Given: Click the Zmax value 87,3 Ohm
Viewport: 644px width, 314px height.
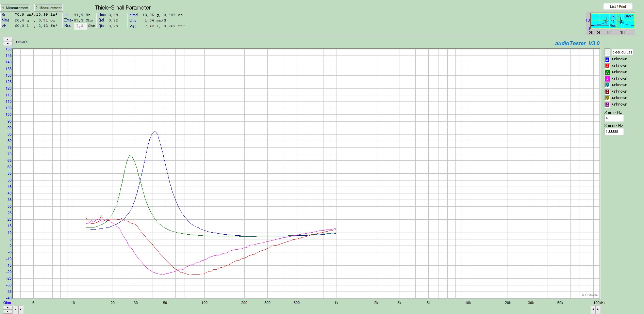Looking at the screenshot, I should pyautogui.click(x=83, y=20).
